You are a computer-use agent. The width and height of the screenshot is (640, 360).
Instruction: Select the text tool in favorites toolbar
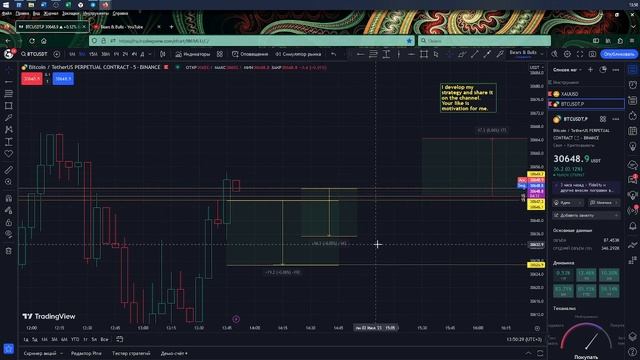[386, 54]
